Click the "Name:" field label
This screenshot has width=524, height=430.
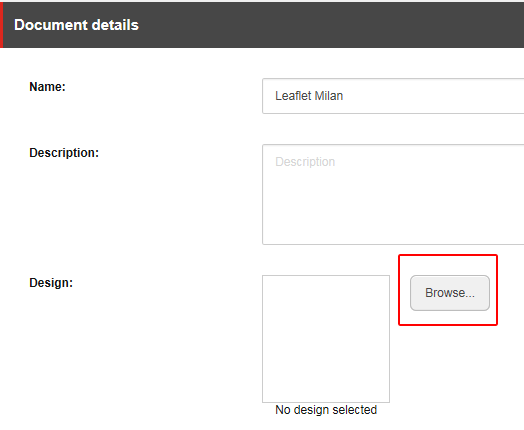(x=47, y=87)
